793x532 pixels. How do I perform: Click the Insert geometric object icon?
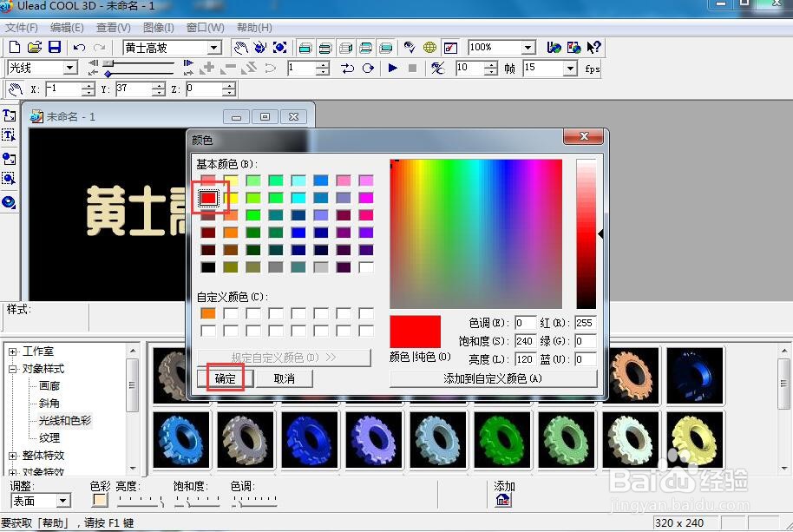tap(9, 202)
